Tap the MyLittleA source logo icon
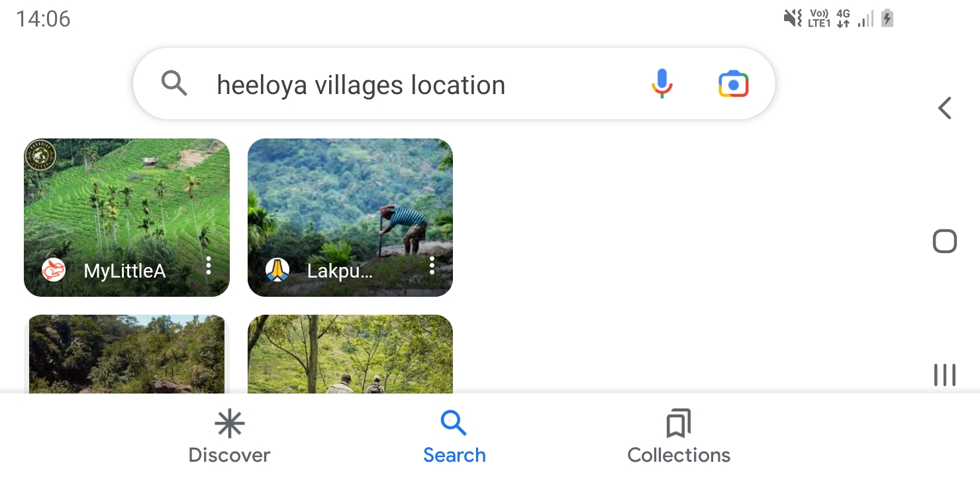 click(x=54, y=270)
